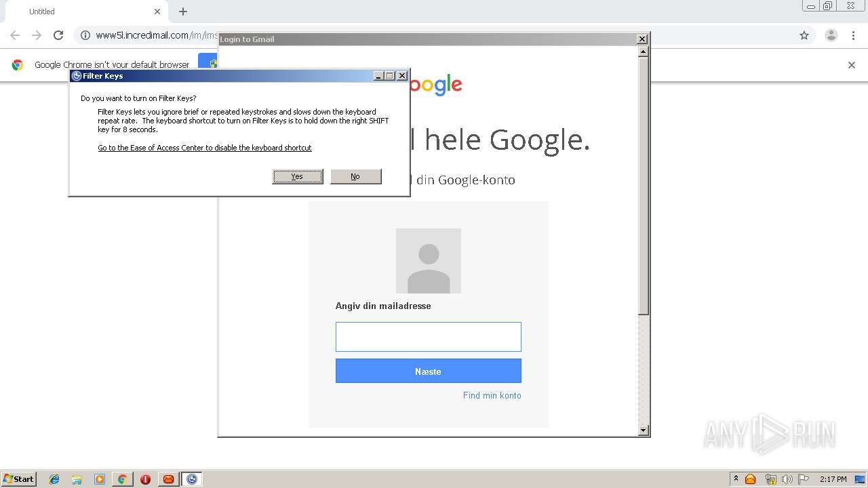The width and height of the screenshot is (868, 488).
Task: Click the Næste button
Action: (429, 371)
